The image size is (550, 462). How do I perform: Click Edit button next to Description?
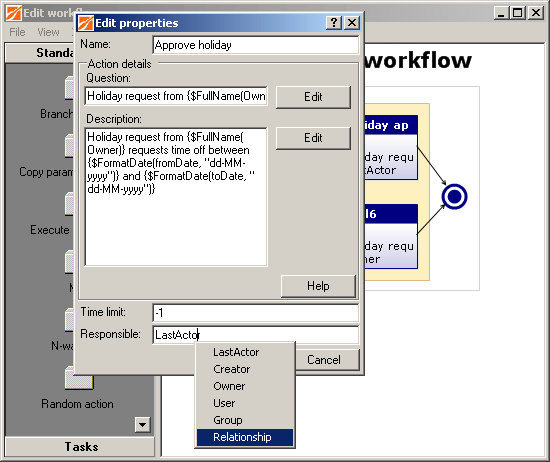[313, 138]
